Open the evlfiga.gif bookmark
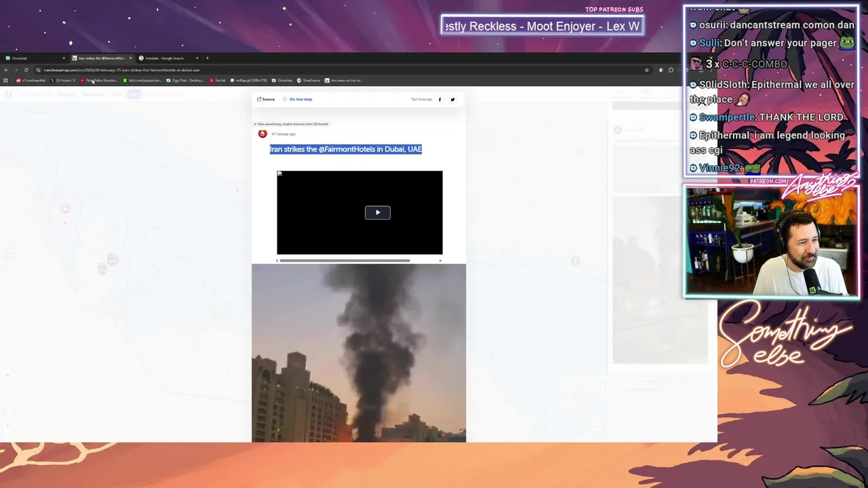The width and height of the screenshot is (868, 488). pos(249,81)
